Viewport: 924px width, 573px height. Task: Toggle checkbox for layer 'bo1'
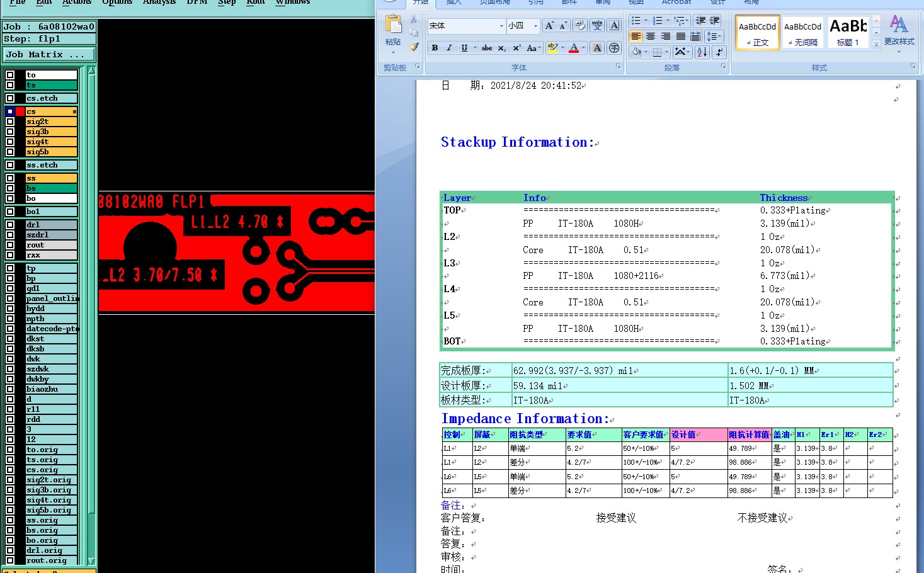(x=10, y=212)
